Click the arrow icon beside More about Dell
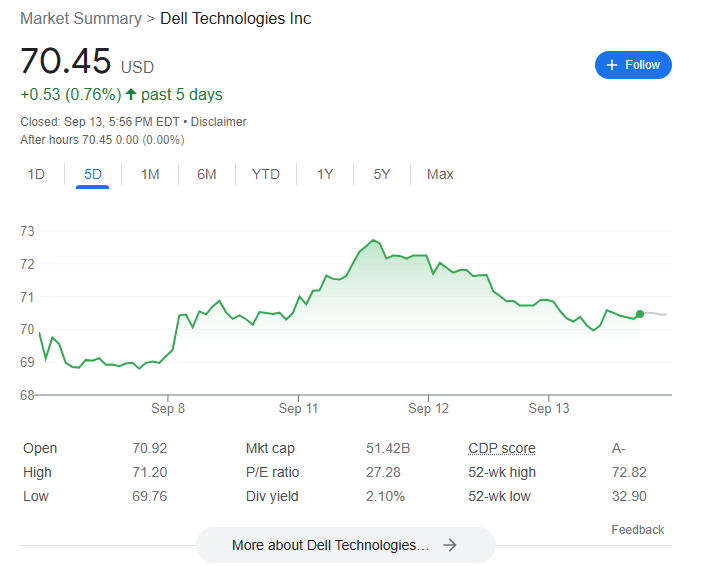Viewport: 715px width, 566px height. coord(450,545)
